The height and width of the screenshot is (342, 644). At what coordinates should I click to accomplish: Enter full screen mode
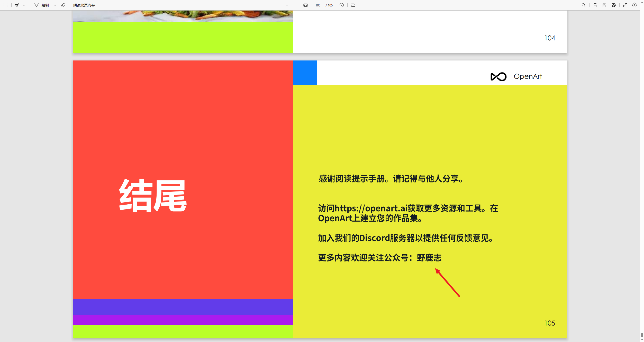[x=625, y=5]
